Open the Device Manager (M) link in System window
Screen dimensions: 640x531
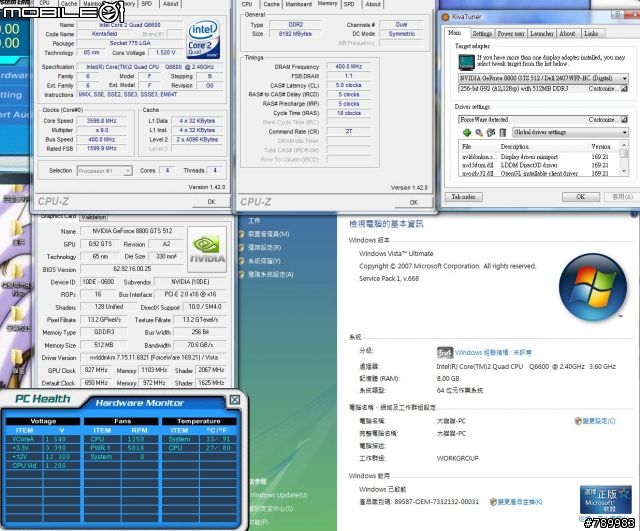[269, 234]
